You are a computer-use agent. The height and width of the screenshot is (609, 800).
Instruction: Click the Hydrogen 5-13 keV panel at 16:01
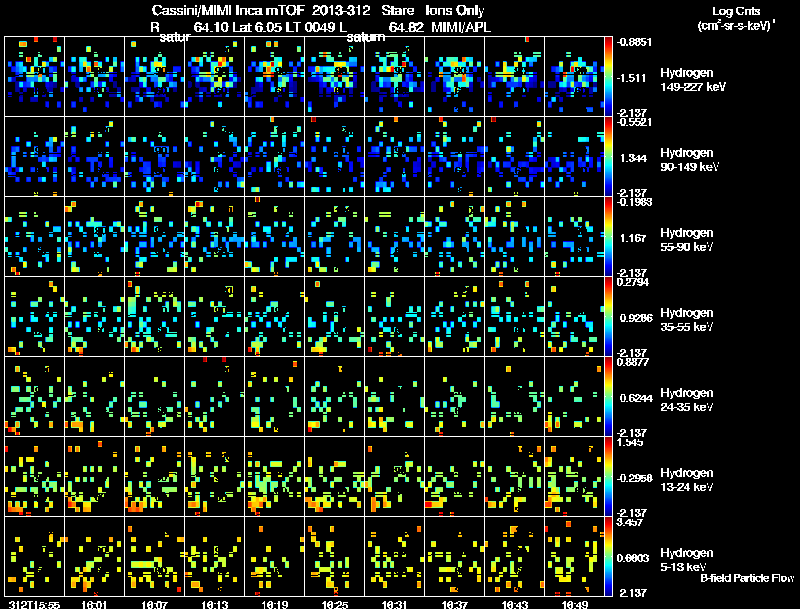coord(94,557)
